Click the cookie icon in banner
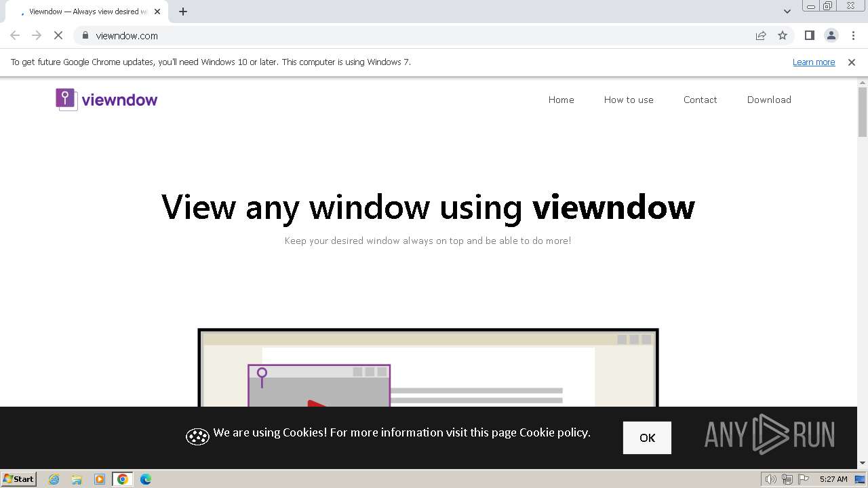Screen dimensions: 868x488 point(197,436)
